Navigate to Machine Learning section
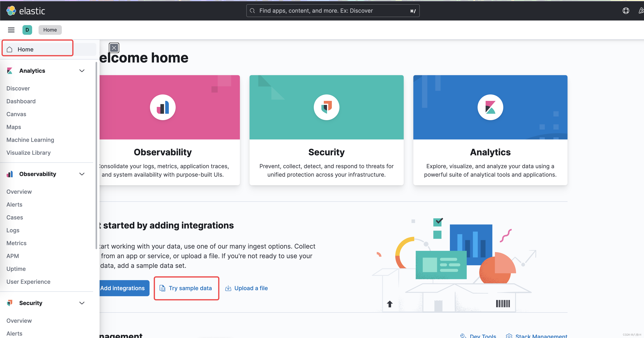644x338 pixels. point(30,139)
